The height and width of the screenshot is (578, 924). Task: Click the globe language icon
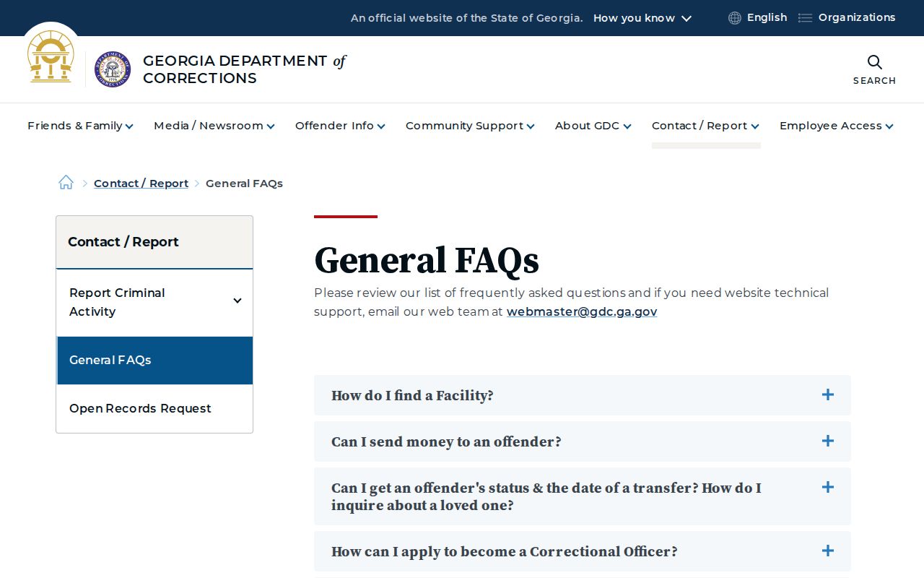[x=735, y=18]
